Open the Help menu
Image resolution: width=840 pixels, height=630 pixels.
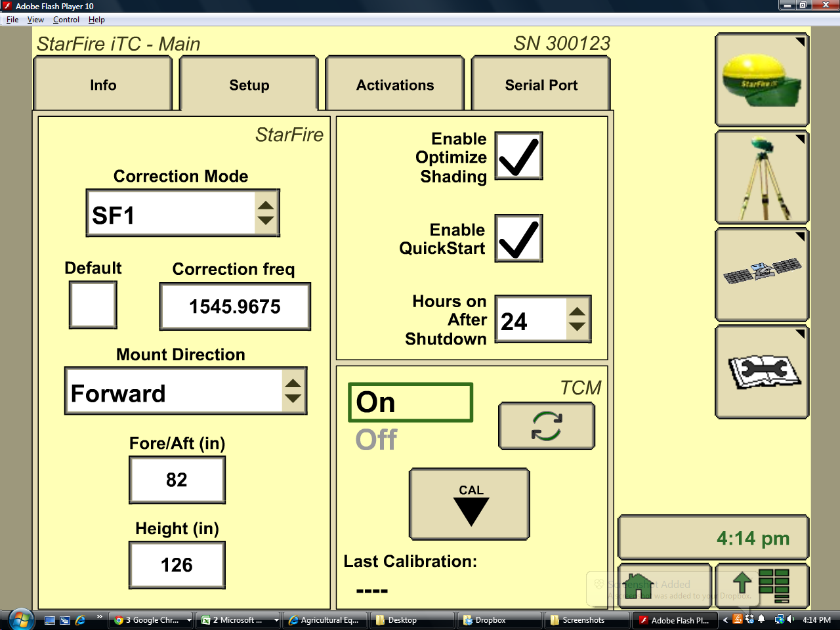coord(96,20)
